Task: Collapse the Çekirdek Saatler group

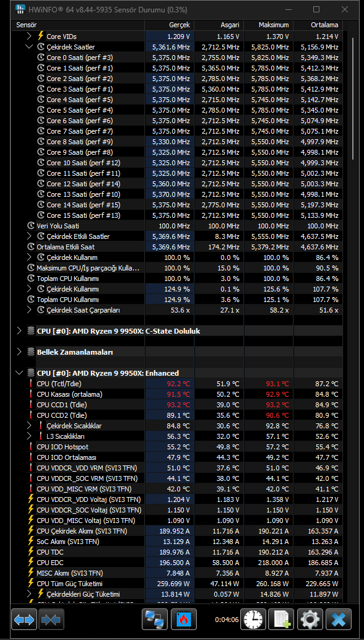Action: point(29,47)
